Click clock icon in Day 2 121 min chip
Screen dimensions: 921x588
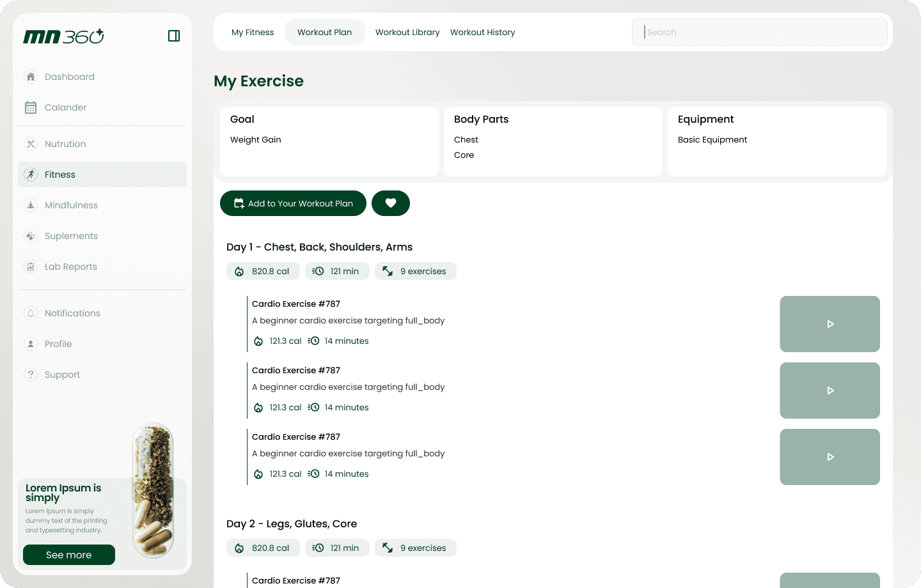tap(318, 548)
